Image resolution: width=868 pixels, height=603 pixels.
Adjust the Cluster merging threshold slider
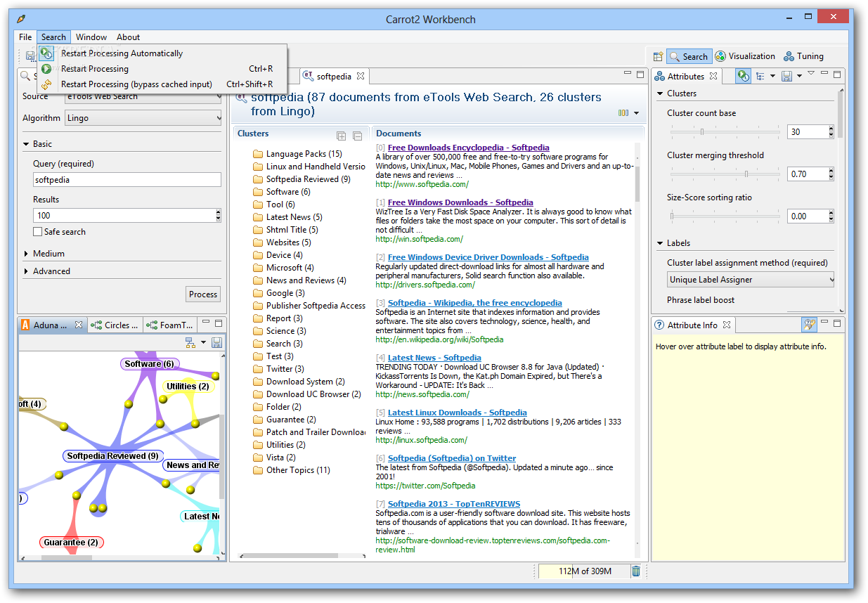click(x=725, y=174)
